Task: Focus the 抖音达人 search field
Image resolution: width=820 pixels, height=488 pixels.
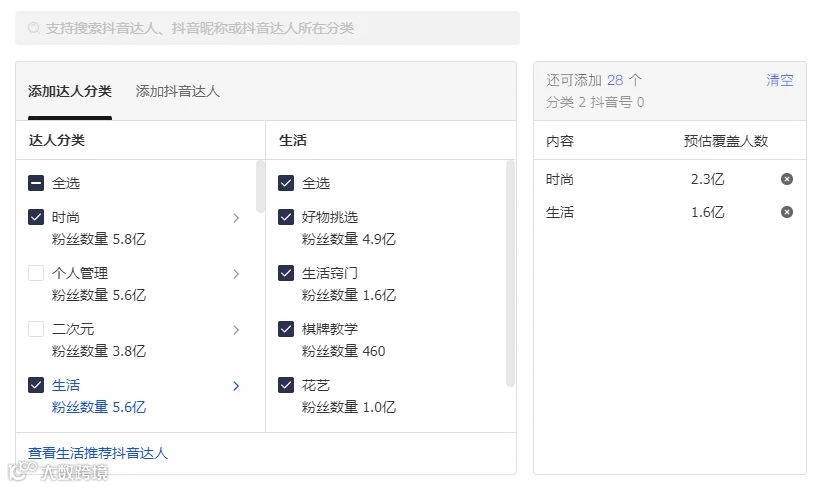Action: (267, 28)
